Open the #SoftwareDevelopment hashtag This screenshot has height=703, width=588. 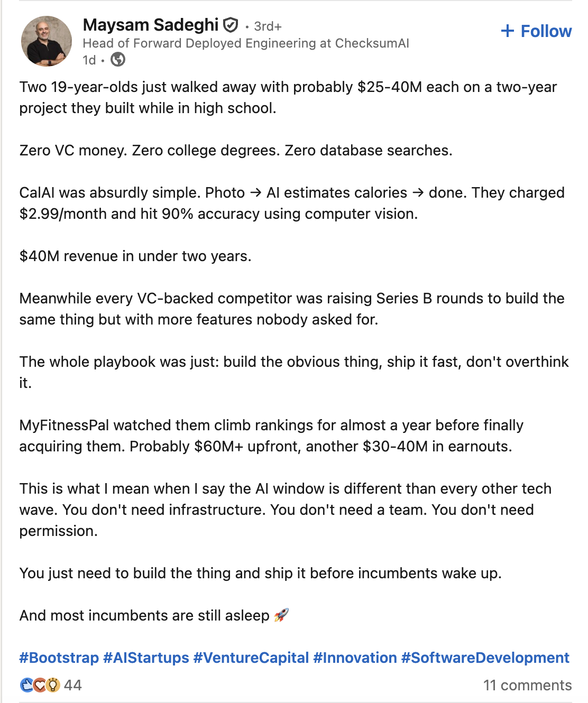pyautogui.click(x=485, y=658)
